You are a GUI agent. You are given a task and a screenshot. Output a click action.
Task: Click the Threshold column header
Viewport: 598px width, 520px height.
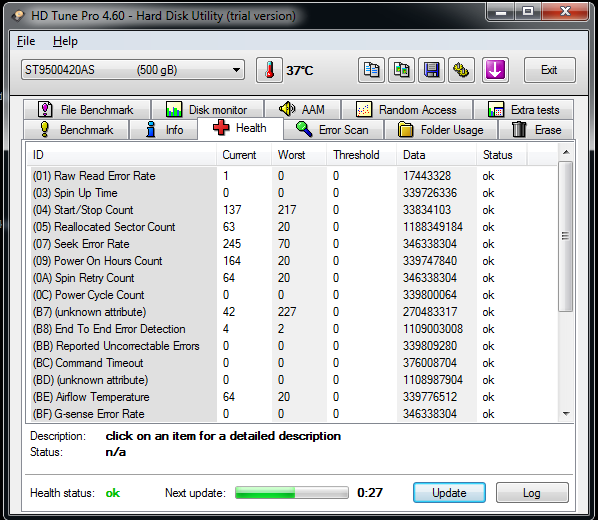[x=362, y=155]
